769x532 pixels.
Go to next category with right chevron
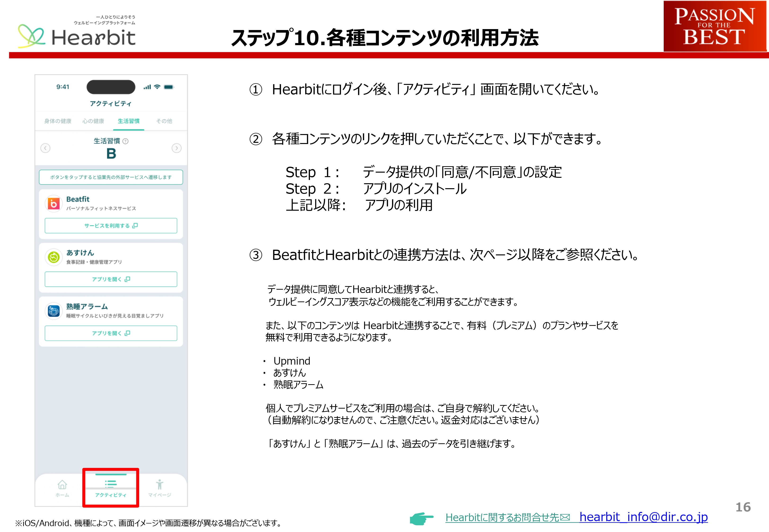click(x=177, y=148)
